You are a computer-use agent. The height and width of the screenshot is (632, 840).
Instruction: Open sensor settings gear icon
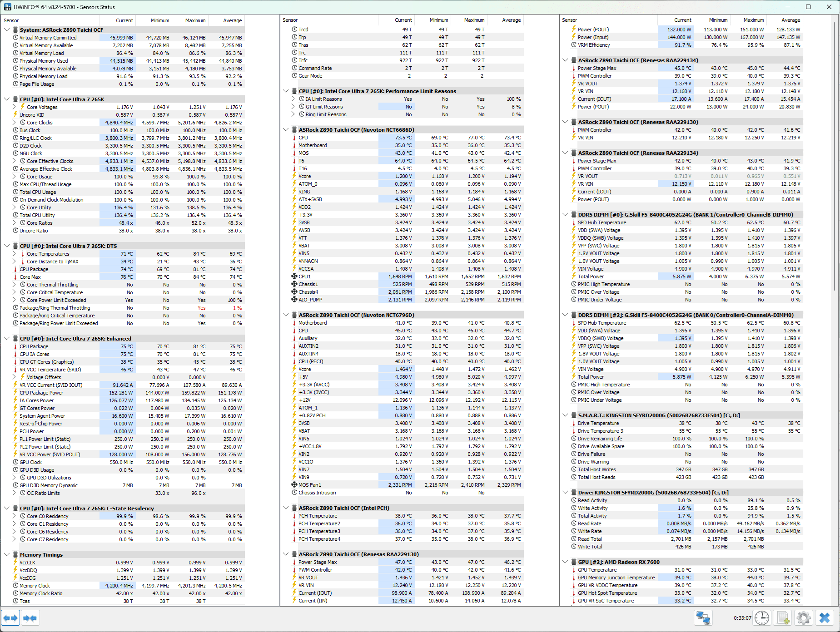[x=804, y=618]
